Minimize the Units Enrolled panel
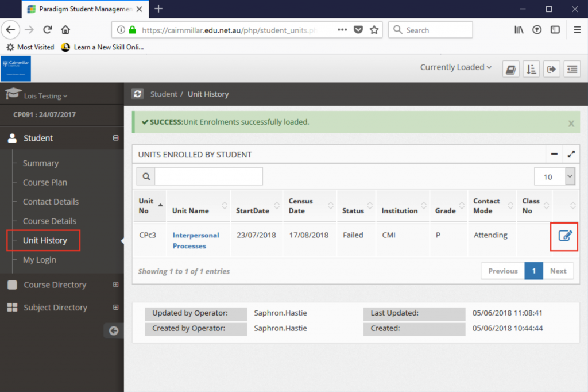588x392 pixels. (x=554, y=154)
